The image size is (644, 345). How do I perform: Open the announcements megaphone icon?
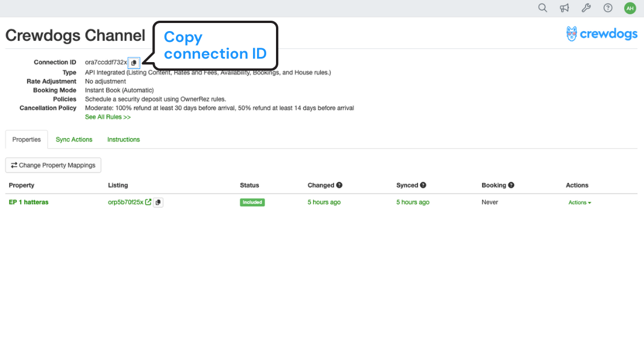click(x=564, y=8)
